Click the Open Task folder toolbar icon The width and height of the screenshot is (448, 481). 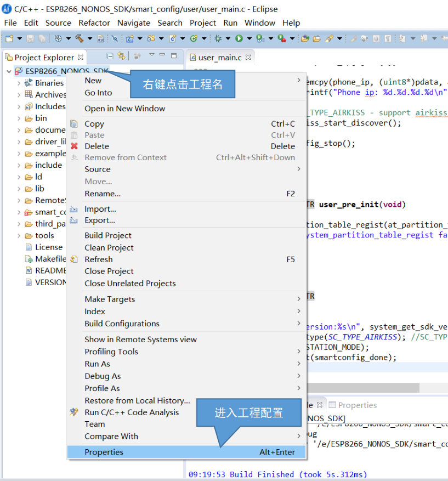click(x=317, y=38)
